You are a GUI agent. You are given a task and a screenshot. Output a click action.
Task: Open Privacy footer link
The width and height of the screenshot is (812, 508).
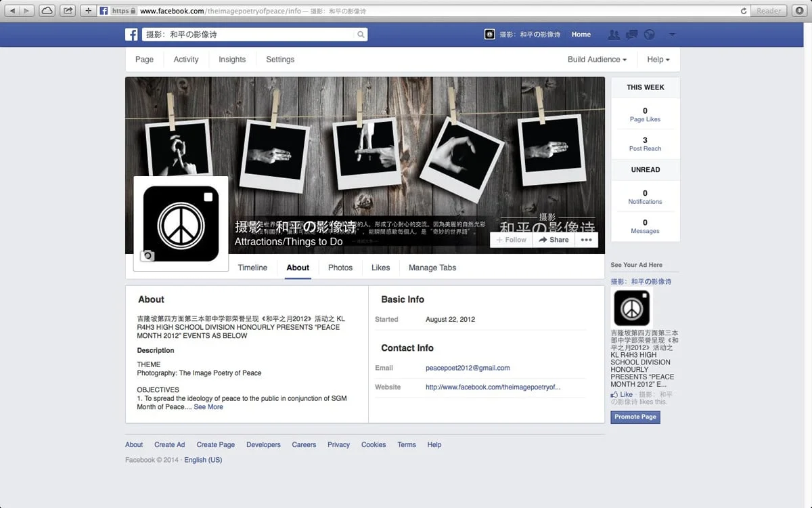pyautogui.click(x=338, y=445)
